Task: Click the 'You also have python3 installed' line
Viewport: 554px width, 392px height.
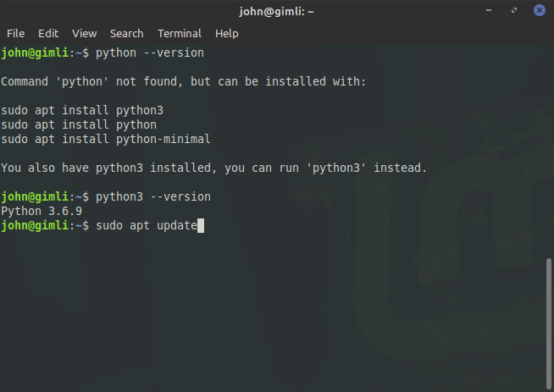Action: click(213, 168)
